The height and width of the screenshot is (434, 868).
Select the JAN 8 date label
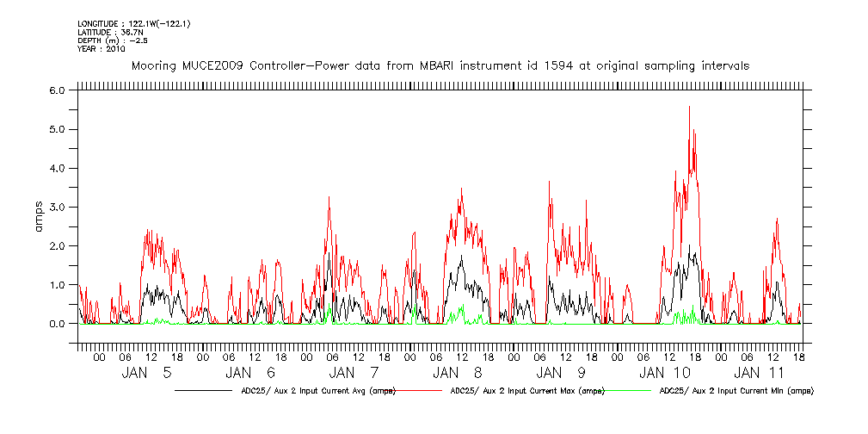(x=457, y=373)
